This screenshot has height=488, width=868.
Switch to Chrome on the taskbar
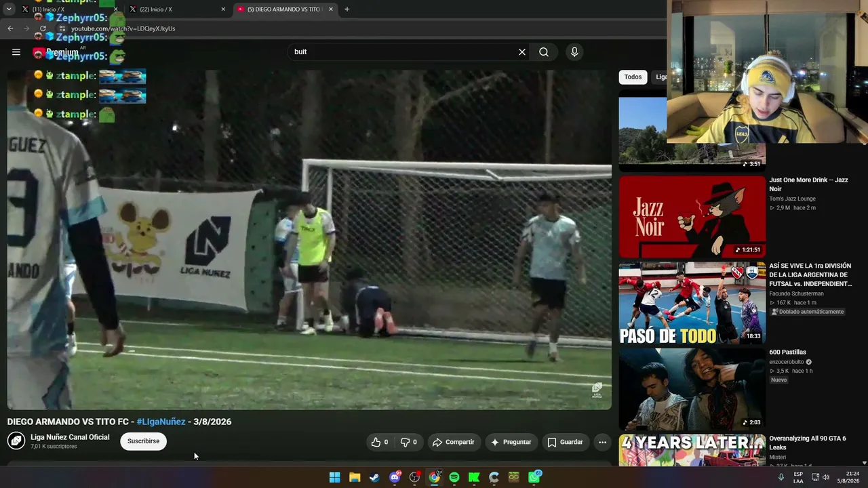[434, 477]
